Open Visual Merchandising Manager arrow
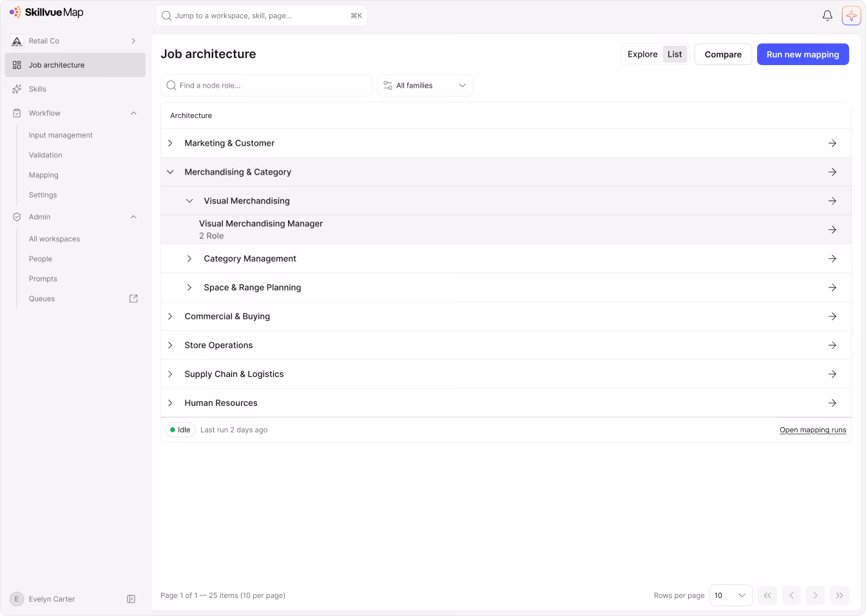The width and height of the screenshot is (866, 616). click(x=832, y=229)
